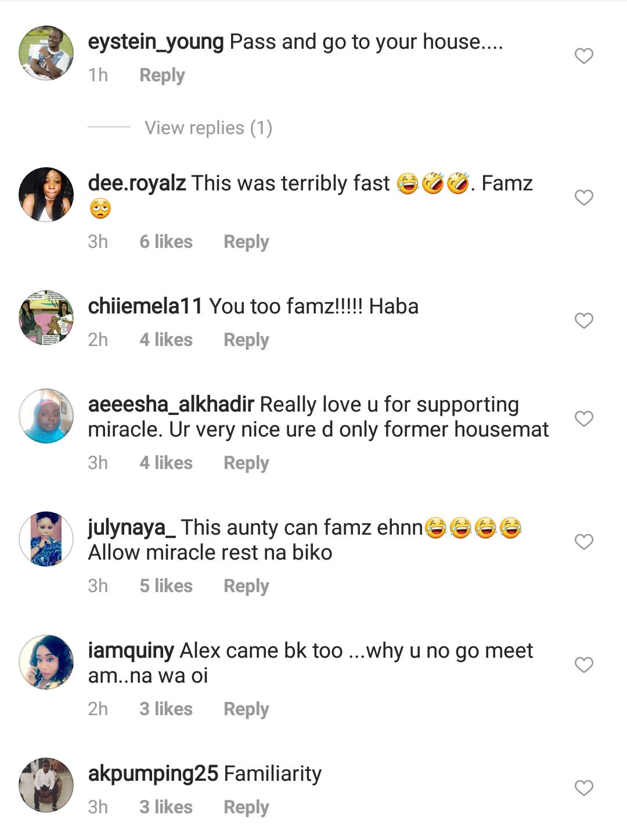Like eystein_young's comment with the heart
The width and height of the screenshot is (627, 840).
583,56
